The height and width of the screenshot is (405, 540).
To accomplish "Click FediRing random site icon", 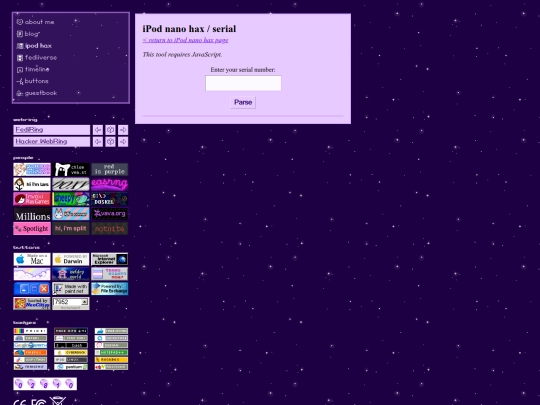I will point(110,130).
